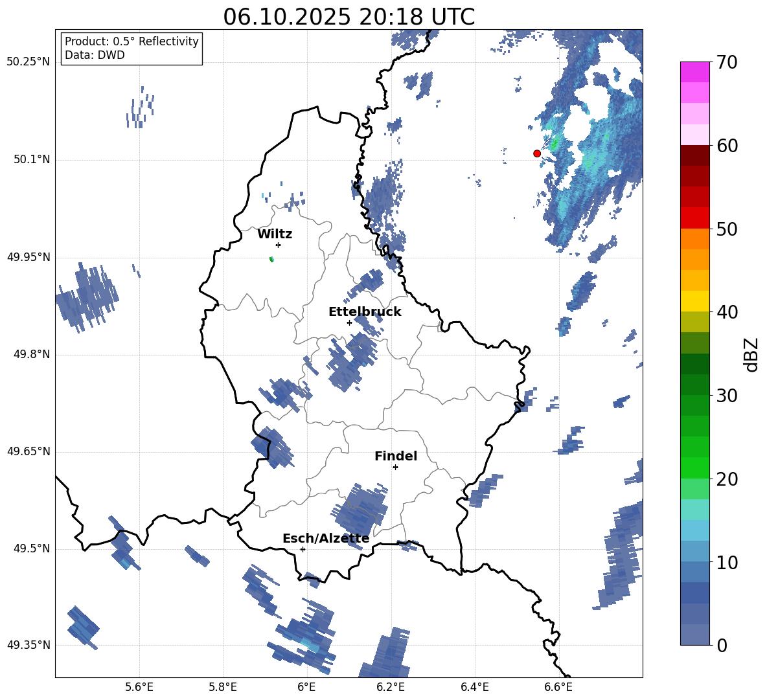The width and height of the screenshot is (767, 700).
Task: Click the 49.35°N latitude label
Action: tap(29, 645)
